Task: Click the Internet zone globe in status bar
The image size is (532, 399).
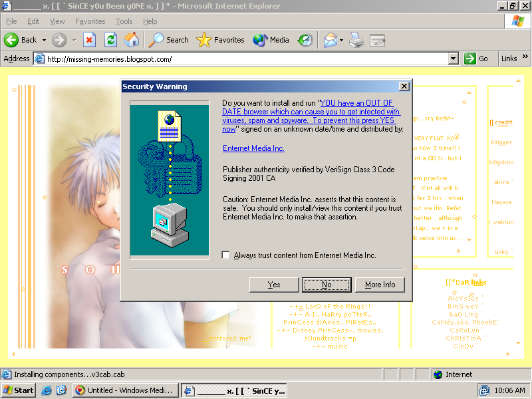Action: click(x=438, y=374)
